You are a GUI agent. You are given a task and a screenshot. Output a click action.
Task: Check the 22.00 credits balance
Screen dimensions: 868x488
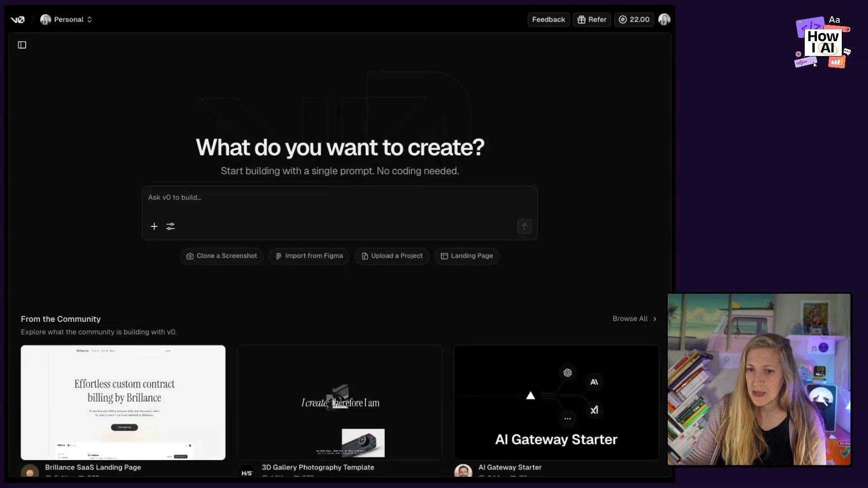[x=634, y=19]
